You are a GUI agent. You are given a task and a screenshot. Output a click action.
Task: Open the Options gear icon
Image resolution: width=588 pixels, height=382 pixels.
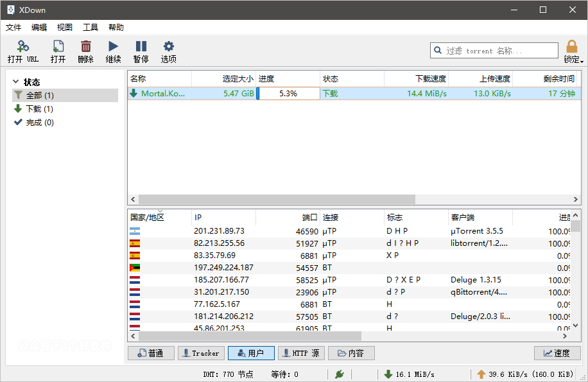[x=168, y=46]
